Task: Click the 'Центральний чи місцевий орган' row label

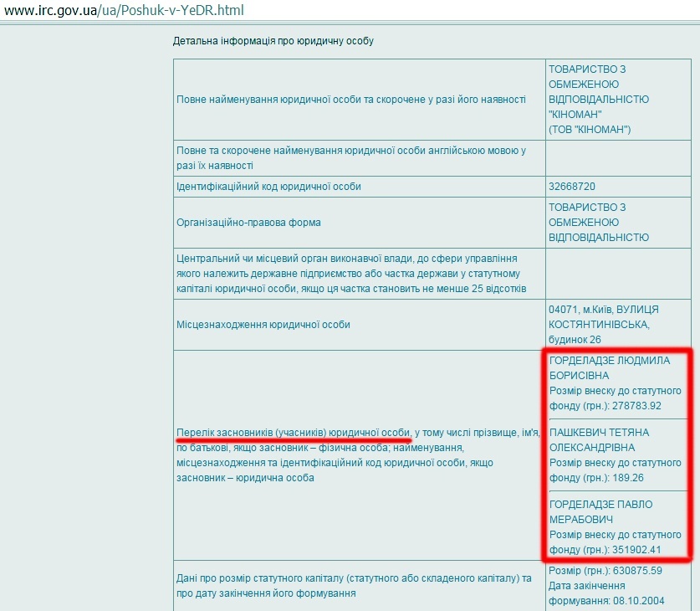Action: pyautogui.click(x=351, y=275)
